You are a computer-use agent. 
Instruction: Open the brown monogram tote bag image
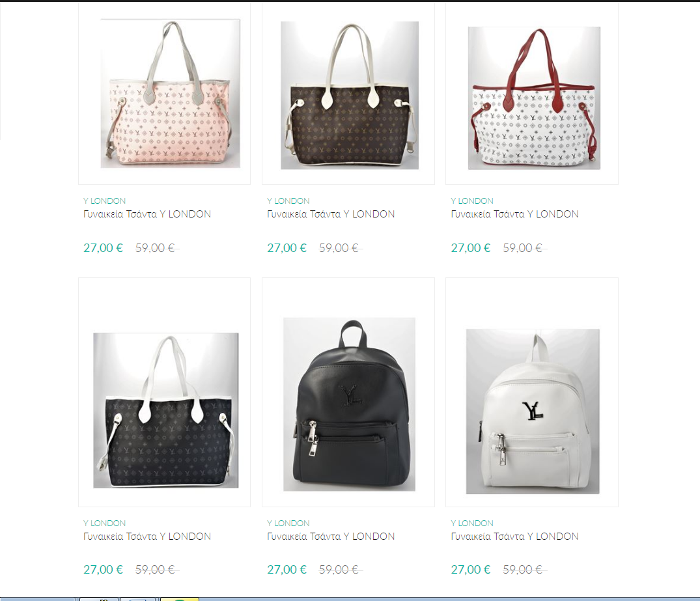click(350, 95)
